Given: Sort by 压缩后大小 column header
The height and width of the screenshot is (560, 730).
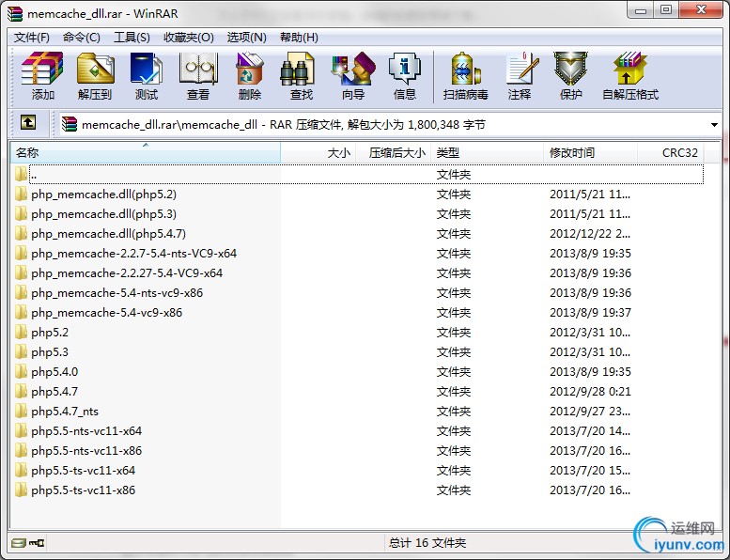Looking at the screenshot, I should 394,153.
